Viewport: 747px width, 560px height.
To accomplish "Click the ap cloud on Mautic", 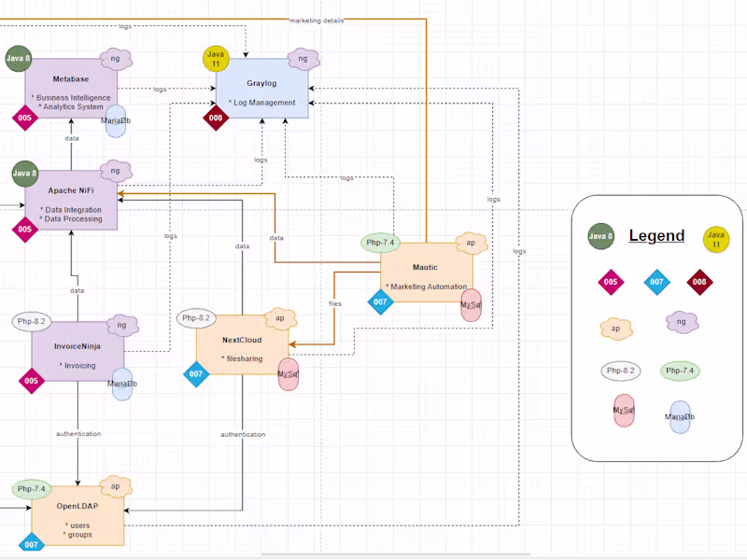I will (x=472, y=244).
